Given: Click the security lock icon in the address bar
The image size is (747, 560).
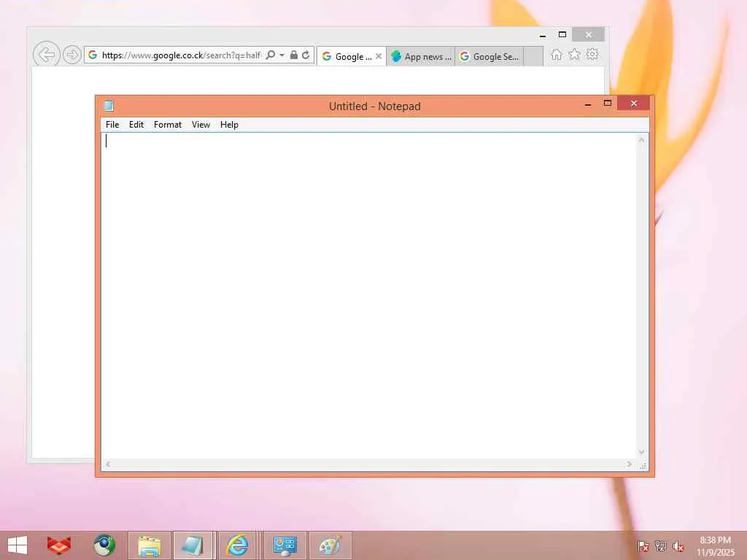Looking at the screenshot, I should (x=294, y=55).
